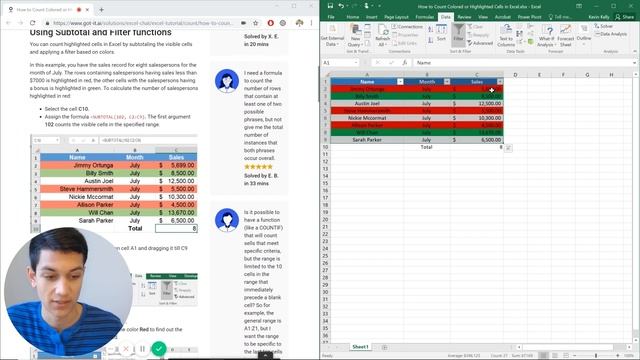640x360 pixels.
Task: Click Text to Columns icon
Action: 506,35
